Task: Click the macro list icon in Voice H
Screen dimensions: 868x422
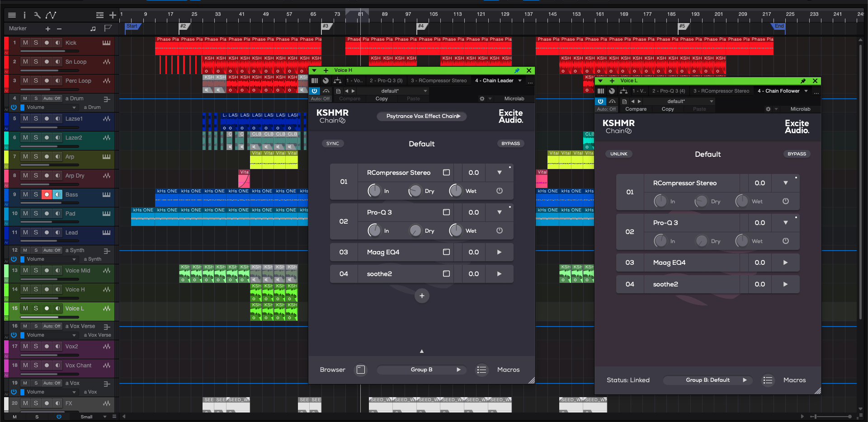Action: point(482,370)
